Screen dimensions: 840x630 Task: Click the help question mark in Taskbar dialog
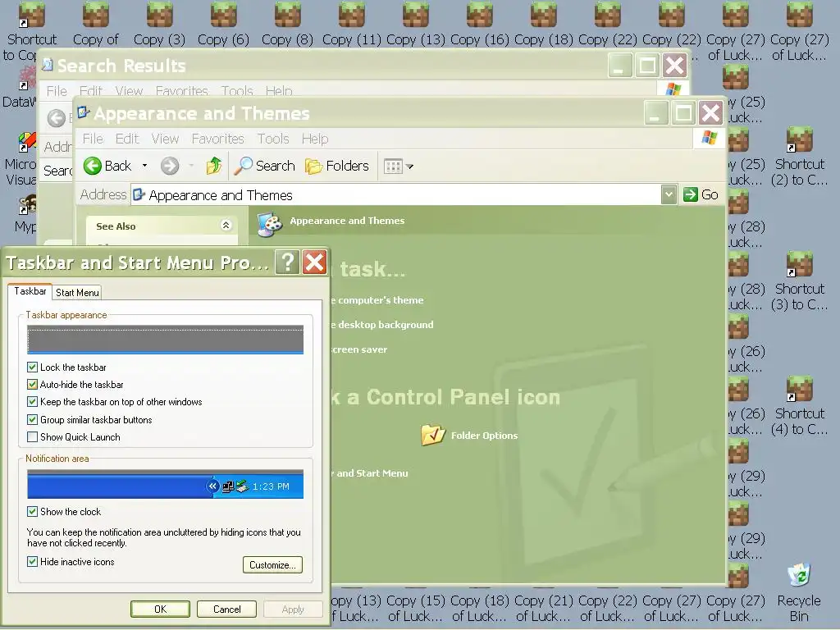click(x=288, y=262)
